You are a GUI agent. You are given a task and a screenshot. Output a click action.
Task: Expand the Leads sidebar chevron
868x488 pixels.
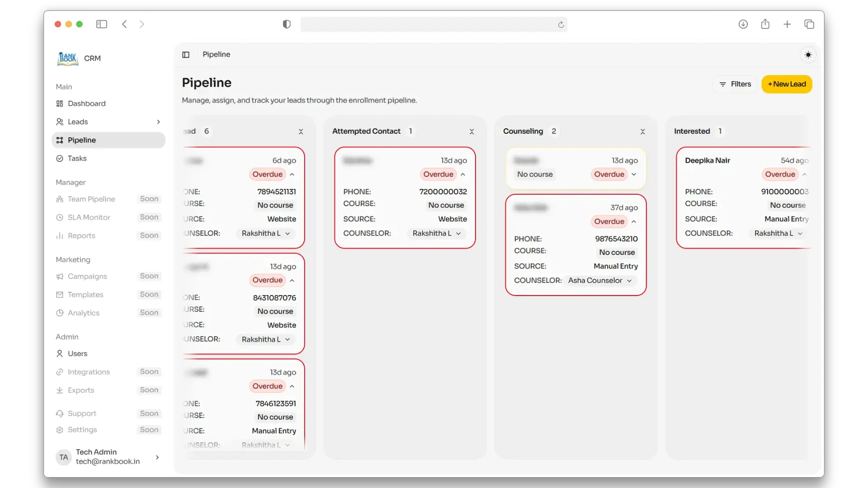(158, 122)
